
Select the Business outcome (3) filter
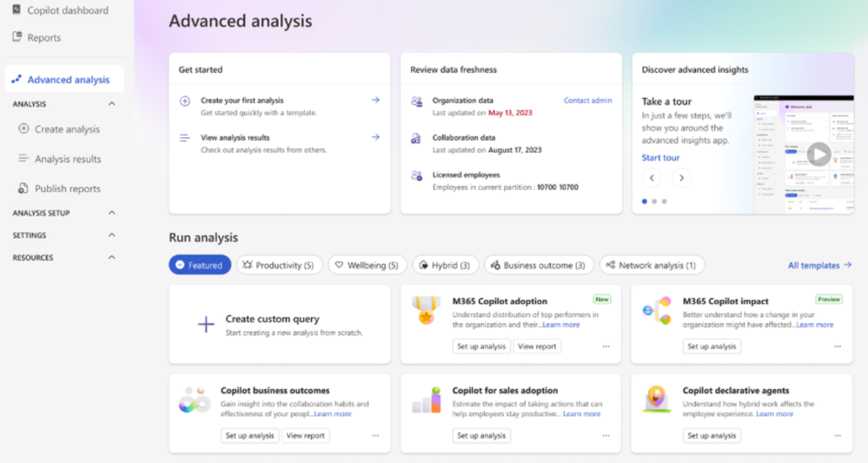tap(539, 265)
